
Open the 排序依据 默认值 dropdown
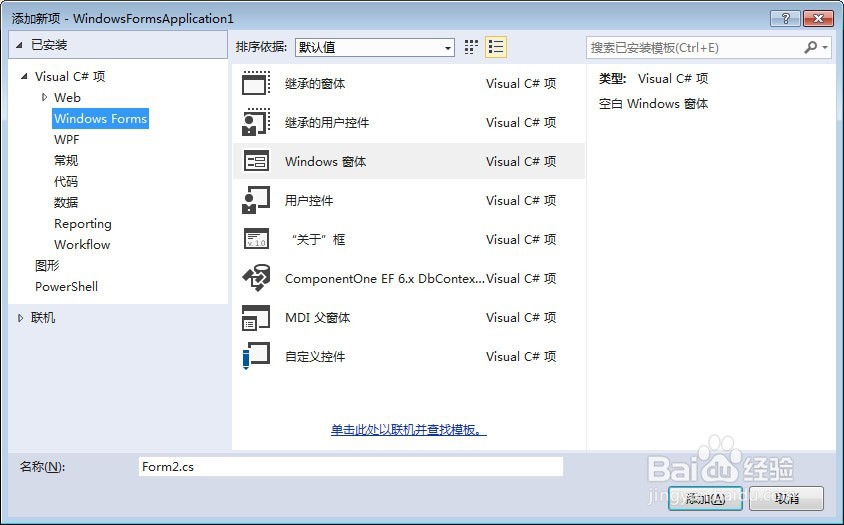[375, 47]
